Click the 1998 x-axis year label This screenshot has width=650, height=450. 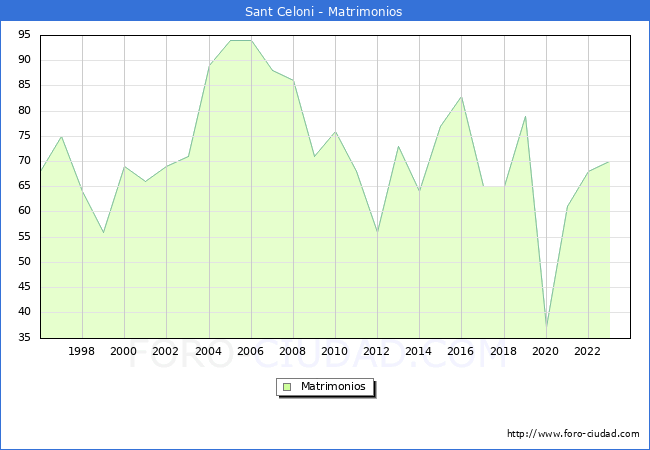[82, 351]
